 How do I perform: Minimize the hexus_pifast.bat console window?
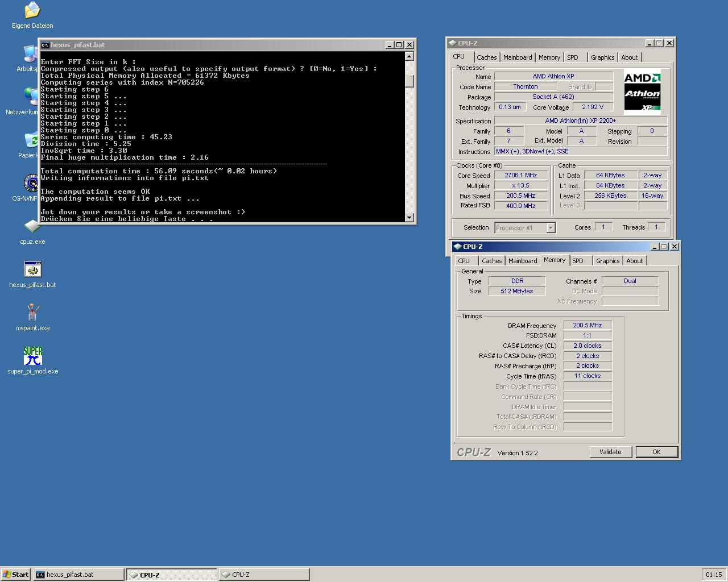[x=390, y=45]
